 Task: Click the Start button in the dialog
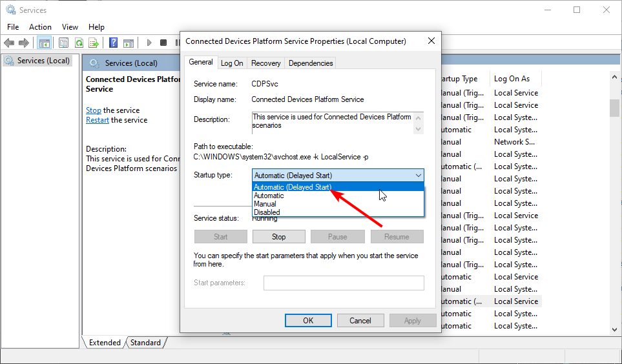[220, 237]
